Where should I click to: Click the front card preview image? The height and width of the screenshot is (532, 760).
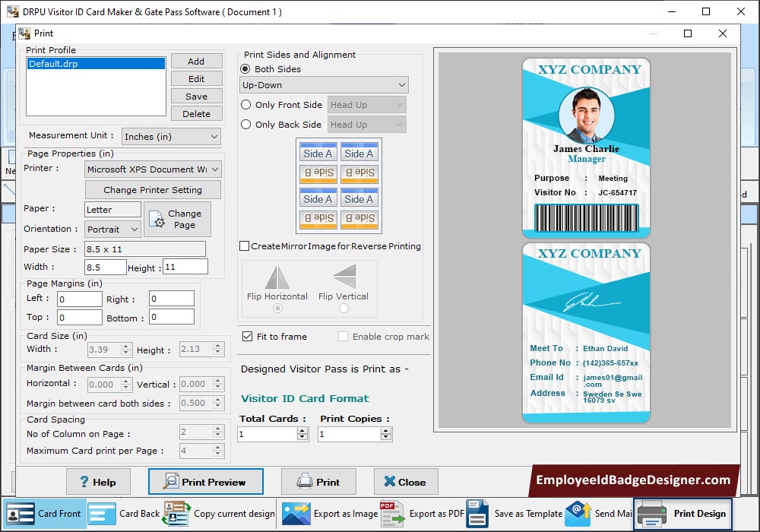[x=586, y=147]
